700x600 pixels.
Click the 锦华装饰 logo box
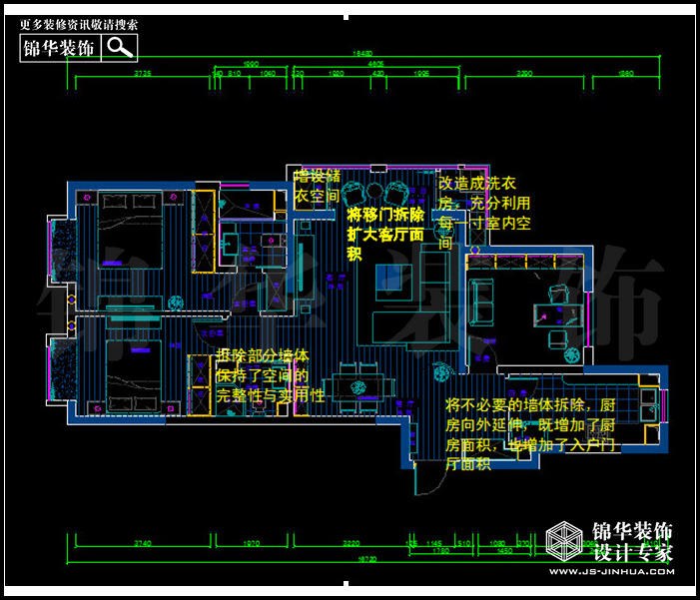click(60, 47)
